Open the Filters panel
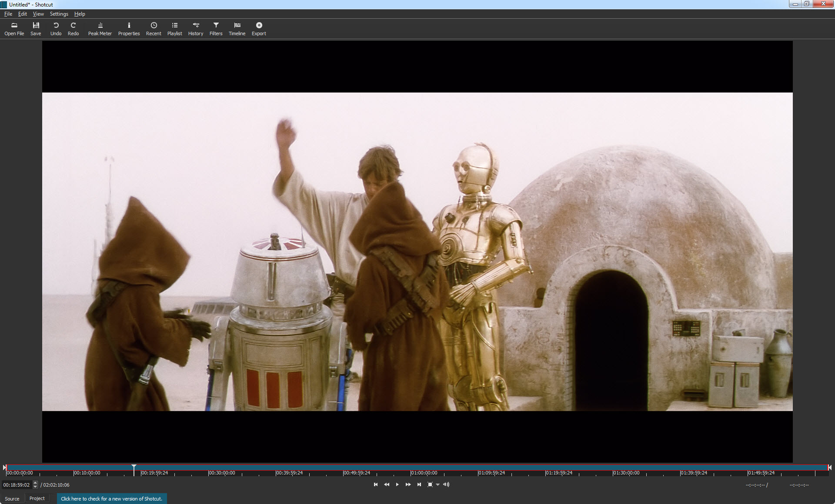Image resolution: width=835 pixels, height=504 pixels. tap(216, 29)
